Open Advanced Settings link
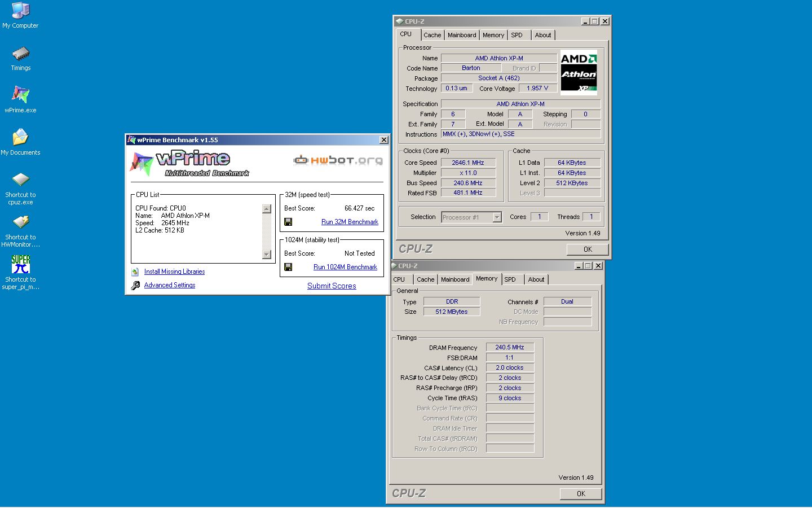This screenshot has width=812, height=508. coord(170,285)
